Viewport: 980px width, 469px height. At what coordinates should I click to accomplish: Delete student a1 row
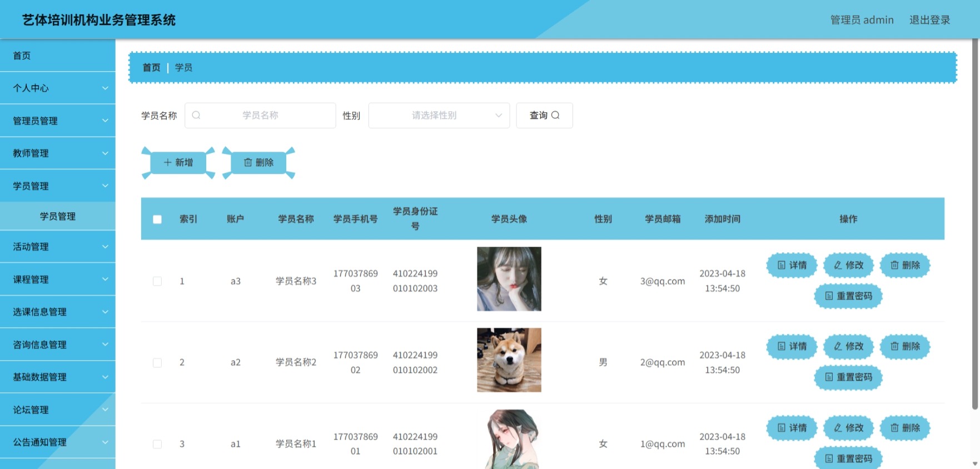[x=905, y=428]
